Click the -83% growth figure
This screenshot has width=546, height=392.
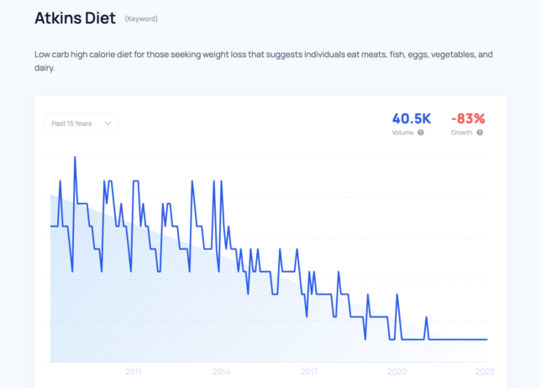pyautogui.click(x=468, y=118)
